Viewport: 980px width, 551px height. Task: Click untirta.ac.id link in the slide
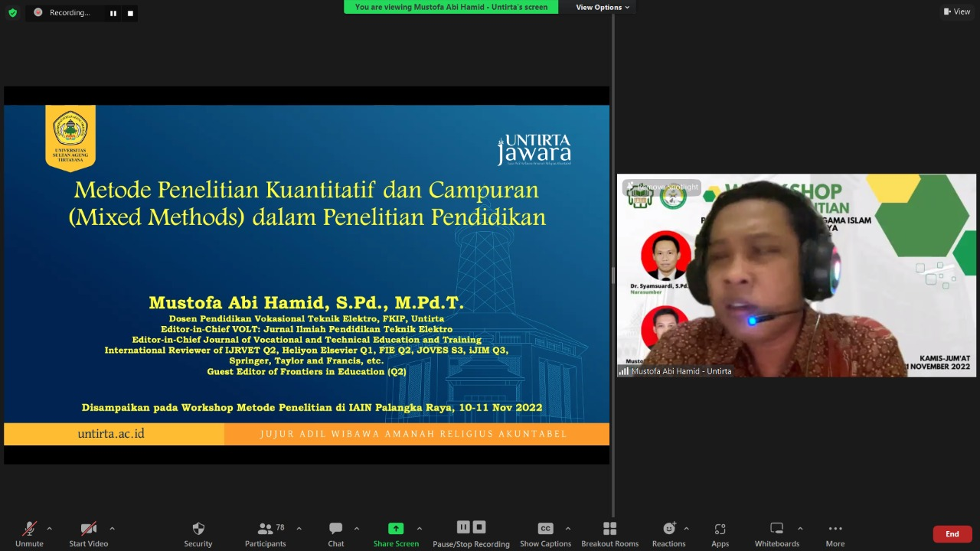point(111,434)
